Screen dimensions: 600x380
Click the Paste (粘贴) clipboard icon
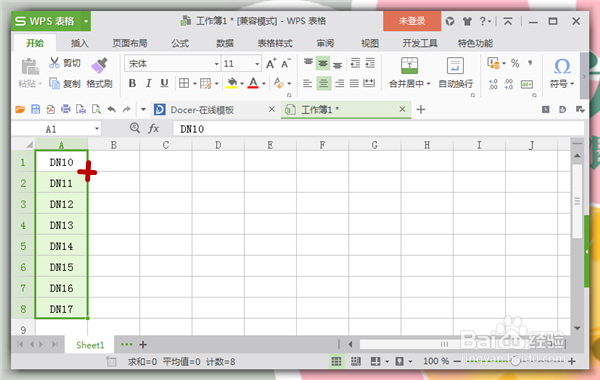30,67
